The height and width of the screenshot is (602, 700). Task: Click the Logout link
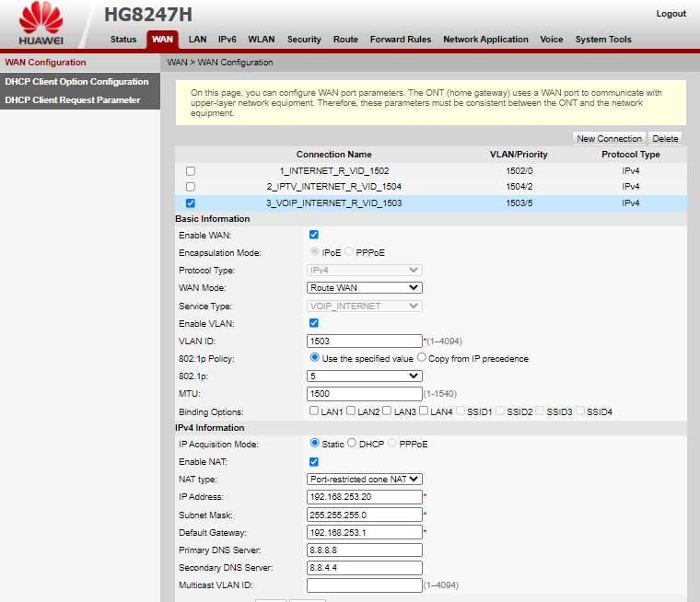click(671, 14)
